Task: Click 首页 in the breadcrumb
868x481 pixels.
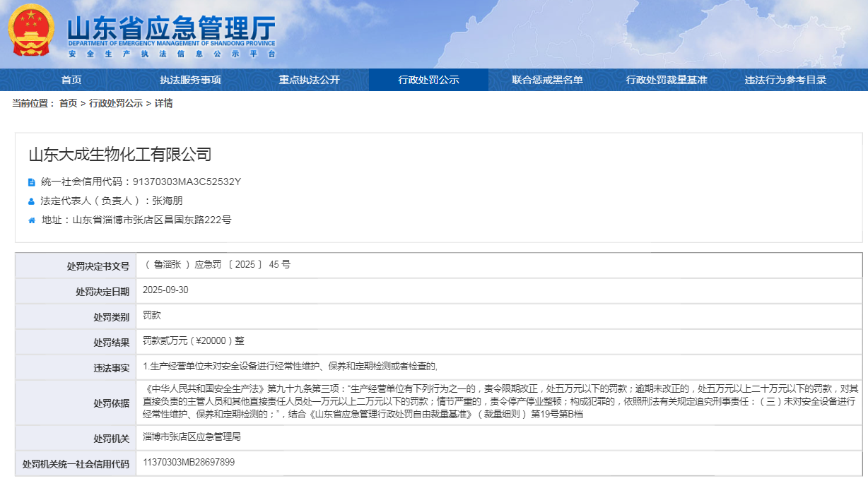Action: (68, 104)
